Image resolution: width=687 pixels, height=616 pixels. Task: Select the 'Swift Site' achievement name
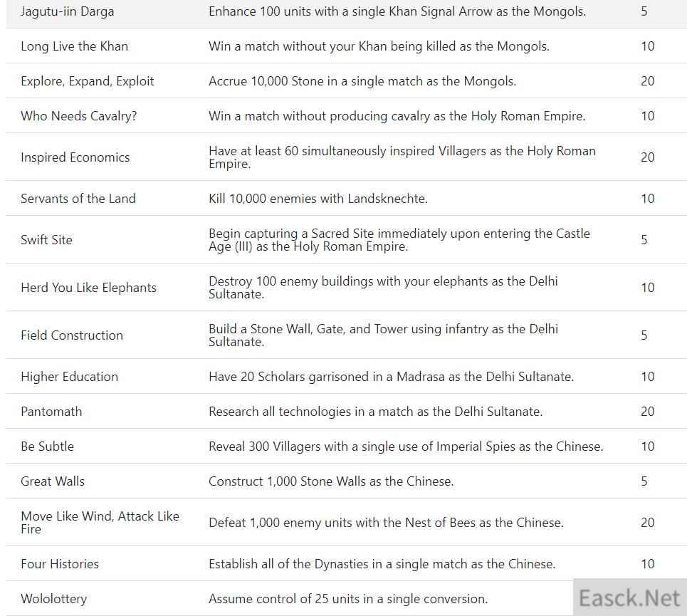coord(46,240)
